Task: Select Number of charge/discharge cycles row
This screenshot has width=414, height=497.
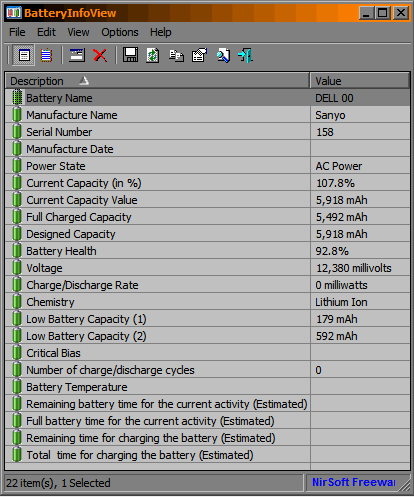Action: (207, 370)
